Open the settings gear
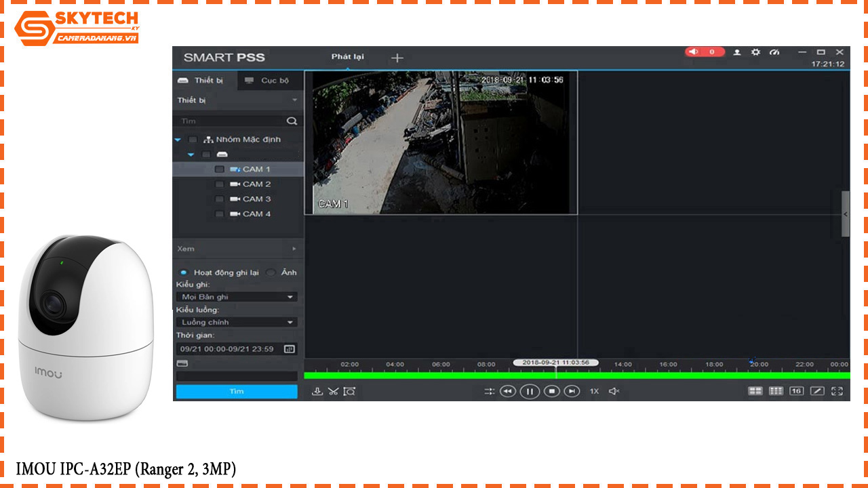This screenshot has width=868, height=488. 755,52
